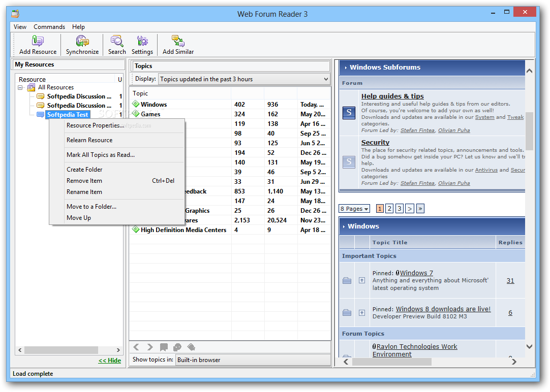
Task: Jump to last page button
Action: pos(420,209)
